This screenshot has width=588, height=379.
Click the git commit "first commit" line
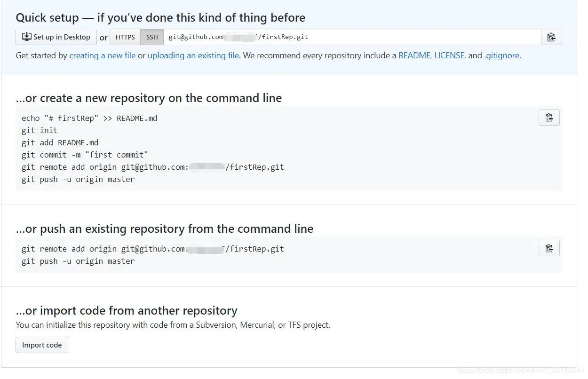pyautogui.click(x=85, y=155)
